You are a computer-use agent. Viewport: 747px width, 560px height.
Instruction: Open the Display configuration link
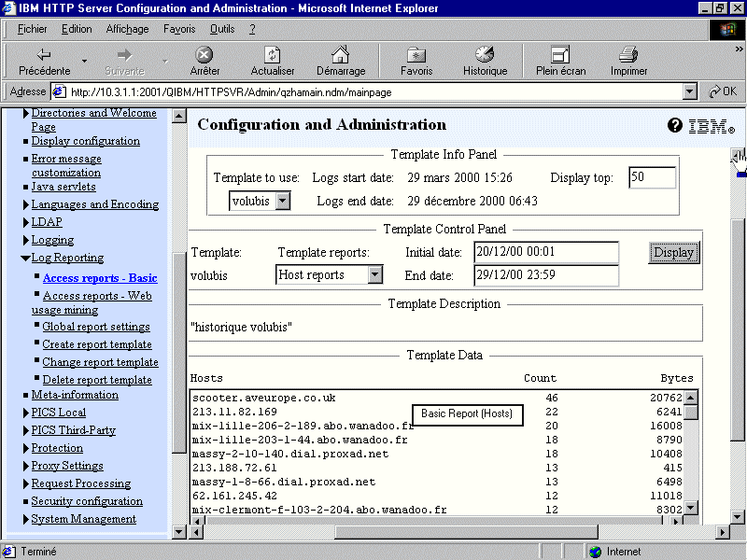86,141
